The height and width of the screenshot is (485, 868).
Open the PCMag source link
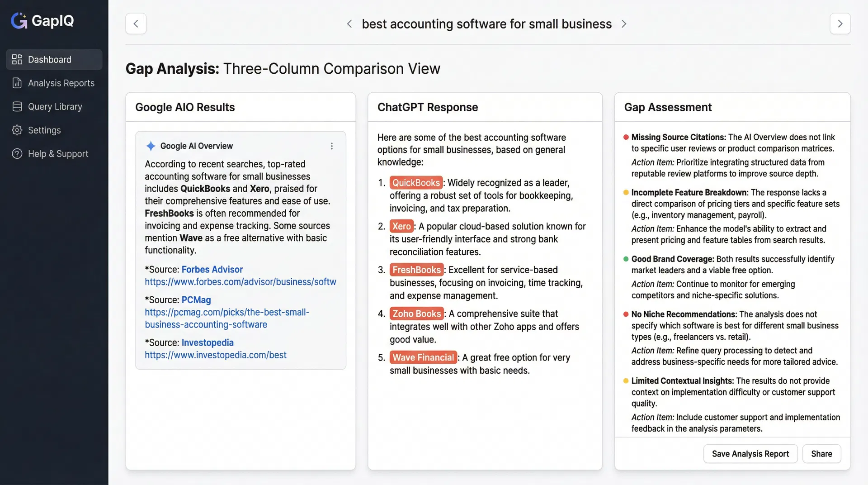tap(196, 300)
